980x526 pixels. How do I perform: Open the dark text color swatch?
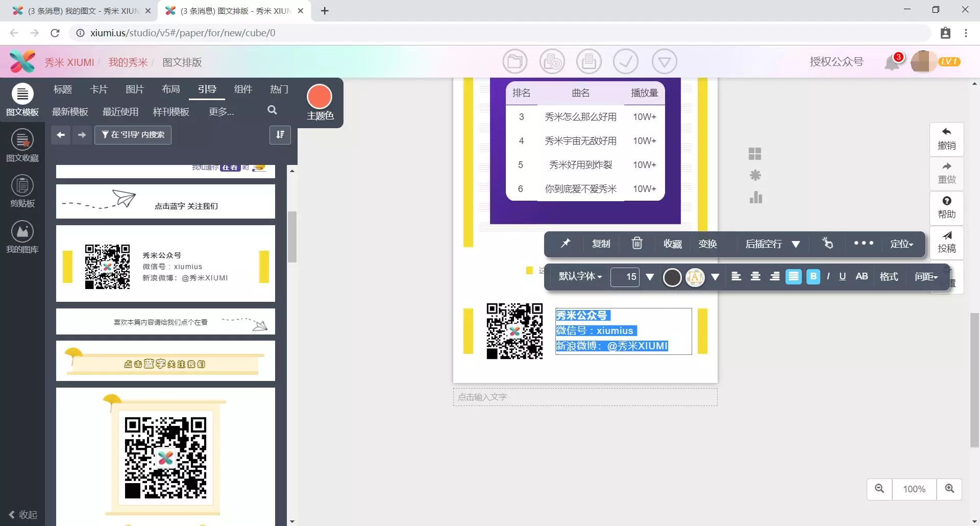[x=672, y=277]
